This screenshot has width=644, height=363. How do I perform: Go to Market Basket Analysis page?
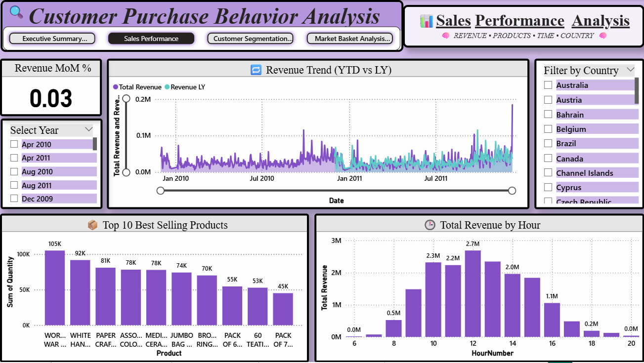[350, 39]
